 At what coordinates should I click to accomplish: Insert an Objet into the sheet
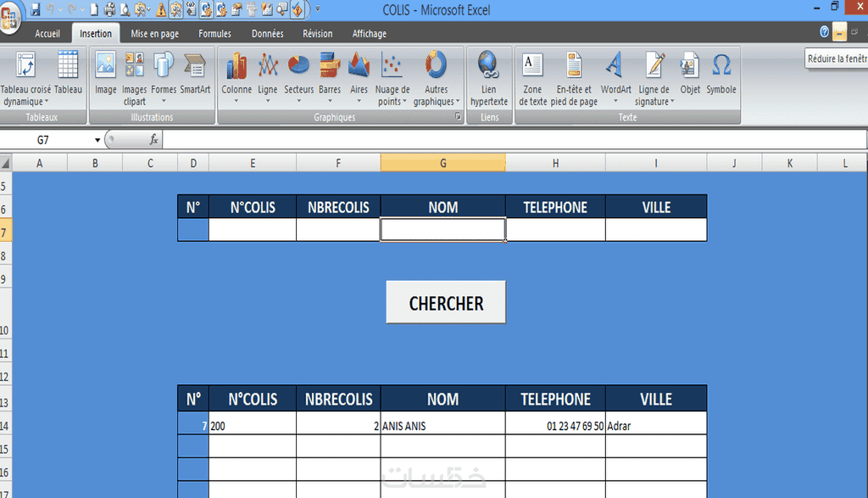coord(690,73)
